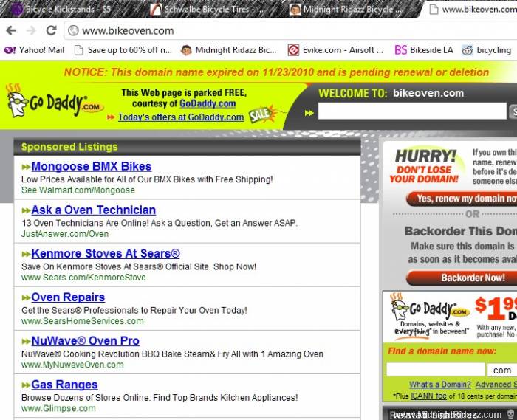Click the reddit alien bookmark icon
Screen dimensions: 517x420
468,50
